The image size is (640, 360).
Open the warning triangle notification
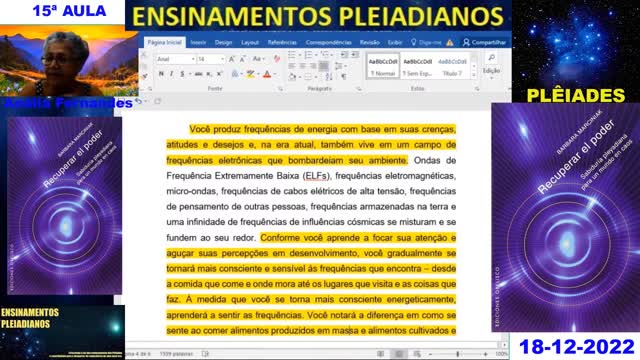450,42
